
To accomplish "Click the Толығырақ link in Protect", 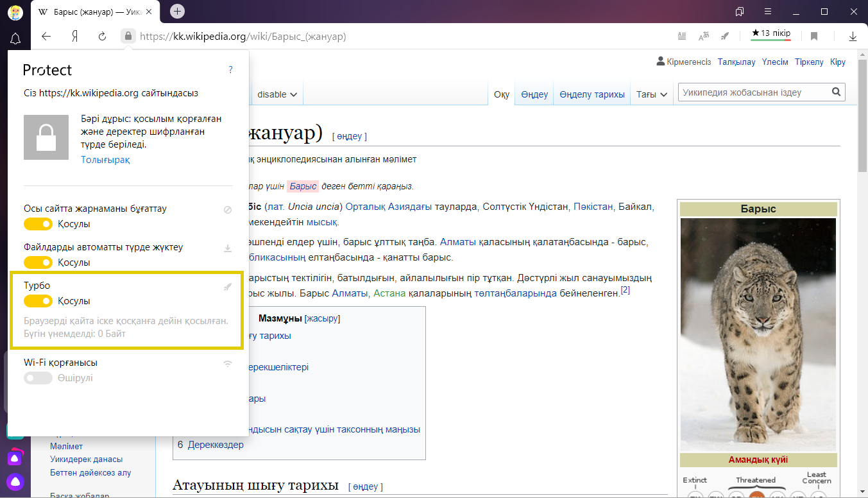I will 105,159.
